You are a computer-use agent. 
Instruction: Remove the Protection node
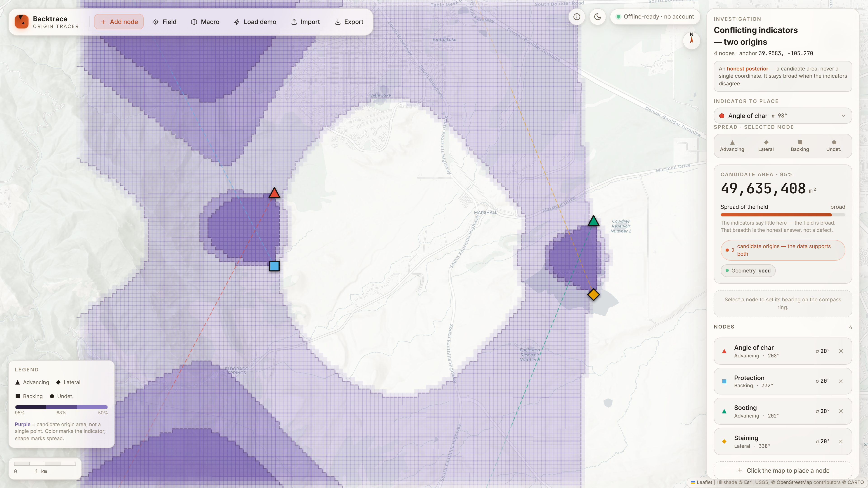coord(841,381)
